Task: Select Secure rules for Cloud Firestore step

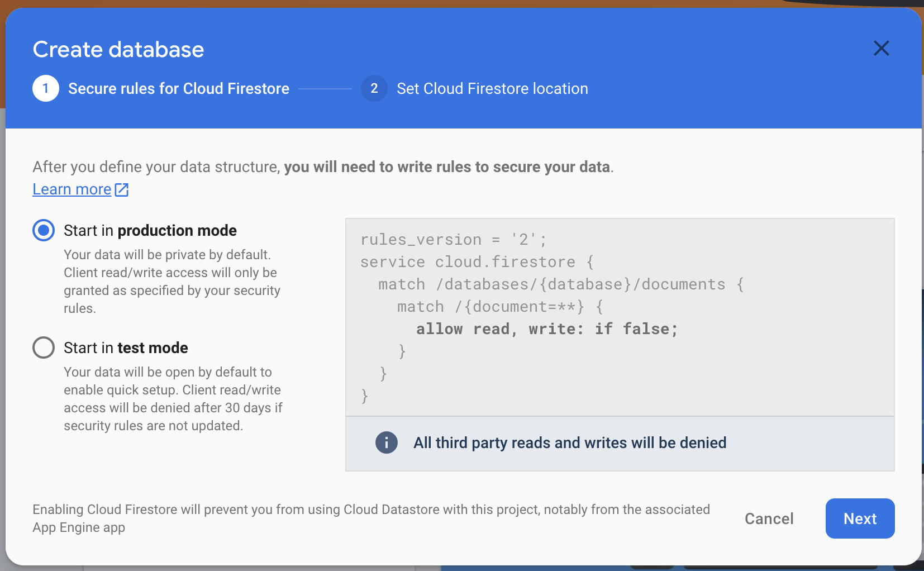Action: [x=179, y=88]
